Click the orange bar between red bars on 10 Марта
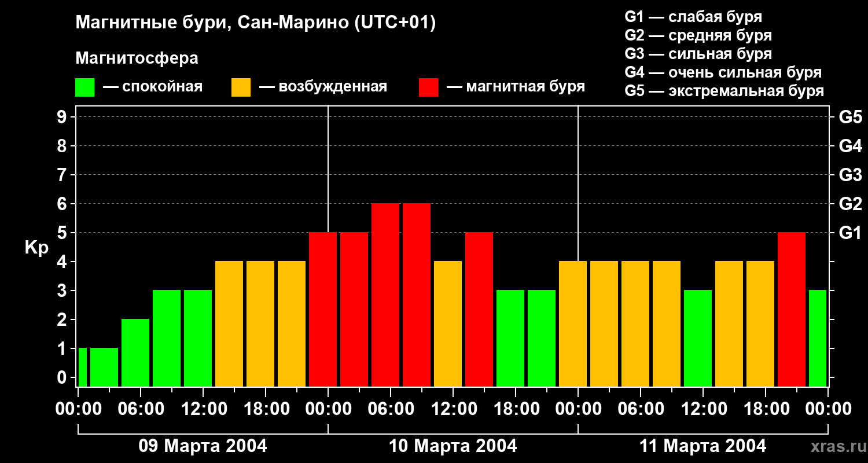 click(448, 324)
